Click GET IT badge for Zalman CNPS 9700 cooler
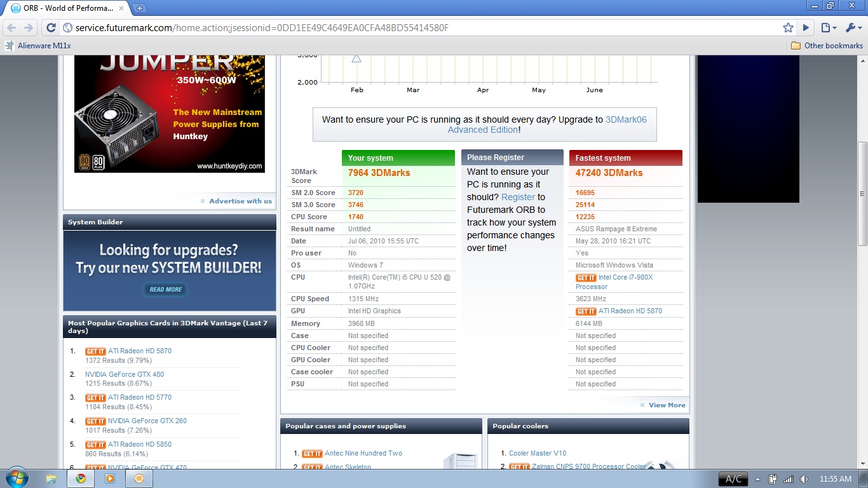This screenshot has height=488, width=868. 519,467
